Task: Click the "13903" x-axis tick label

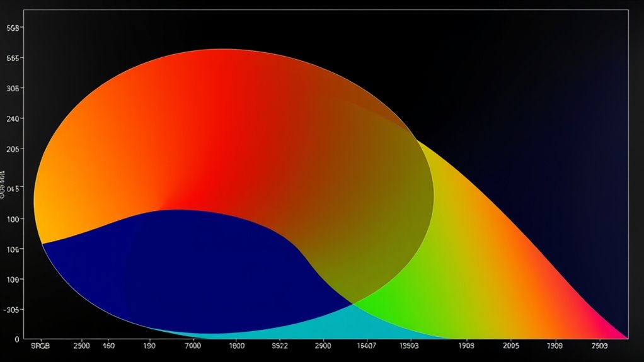Action: point(409,346)
